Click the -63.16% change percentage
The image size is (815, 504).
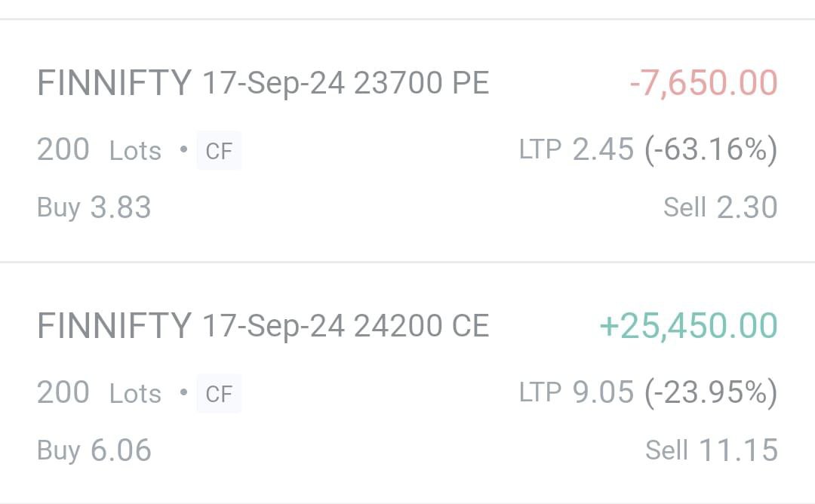pyautogui.click(x=710, y=150)
